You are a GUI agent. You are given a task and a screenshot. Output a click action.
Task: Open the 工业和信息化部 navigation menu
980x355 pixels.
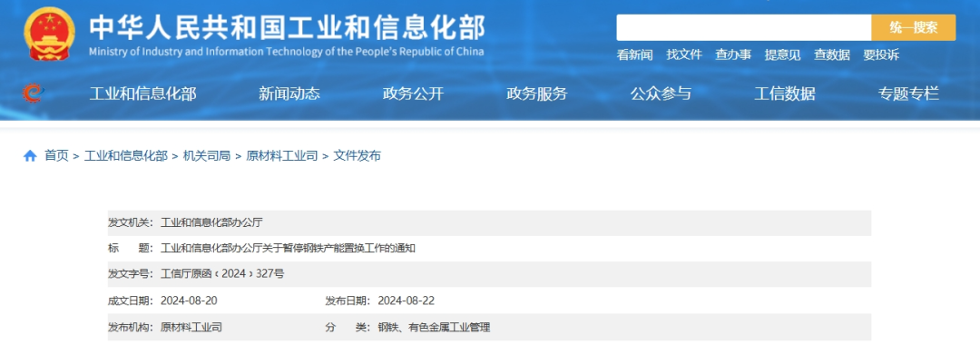click(143, 94)
